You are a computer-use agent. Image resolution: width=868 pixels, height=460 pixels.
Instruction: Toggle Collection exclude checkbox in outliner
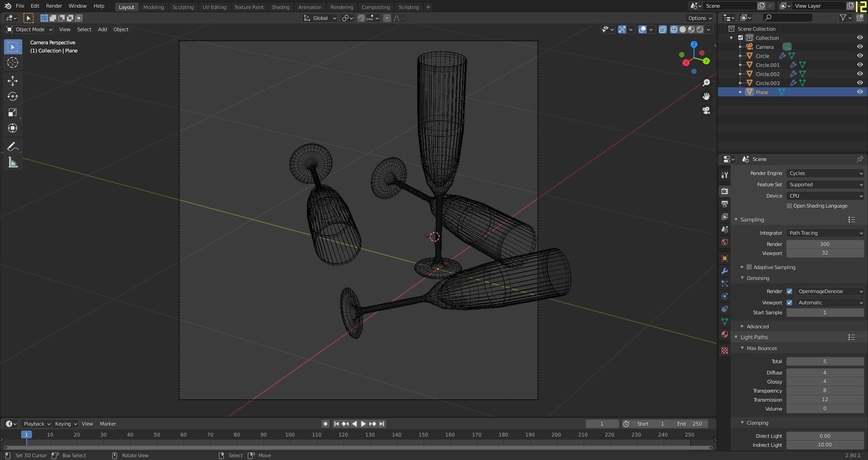741,38
